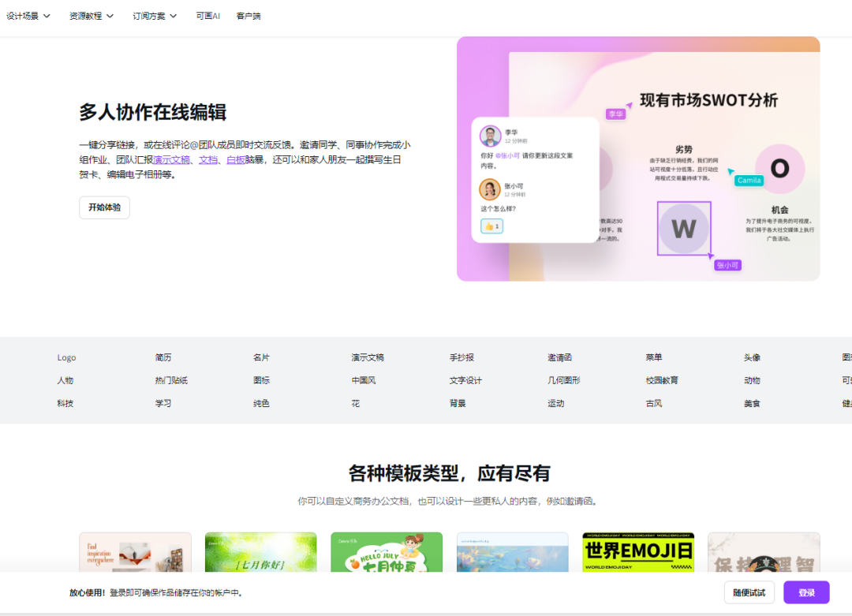Image resolution: width=852 pixels, height=616 pixels.
Task: Click the O circle in the SWOT image
Action: click(x=779, y=169)
